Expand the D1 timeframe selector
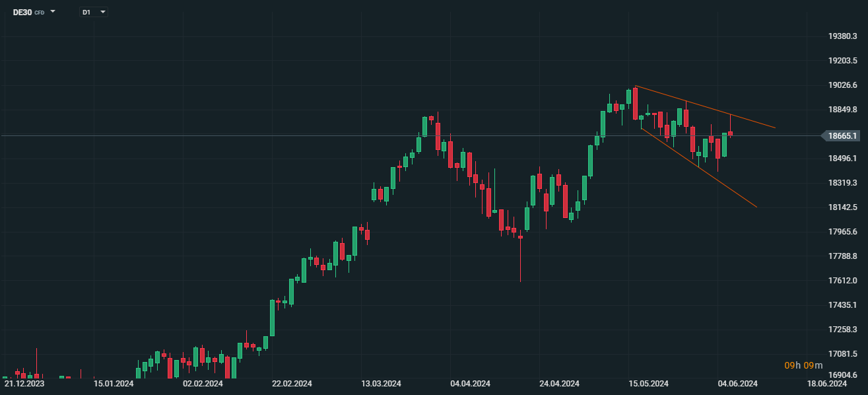 click(x=94, y=12)
